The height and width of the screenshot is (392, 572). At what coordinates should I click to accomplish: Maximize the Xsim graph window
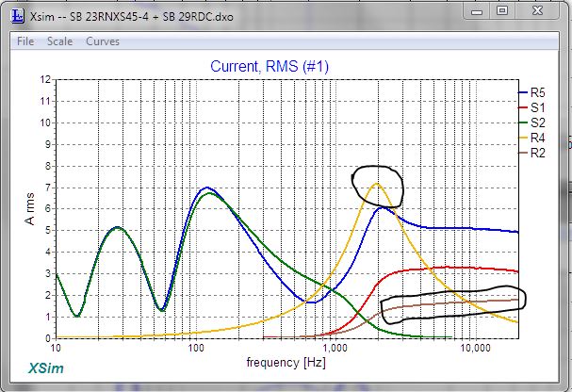click(x=502, y=11)
